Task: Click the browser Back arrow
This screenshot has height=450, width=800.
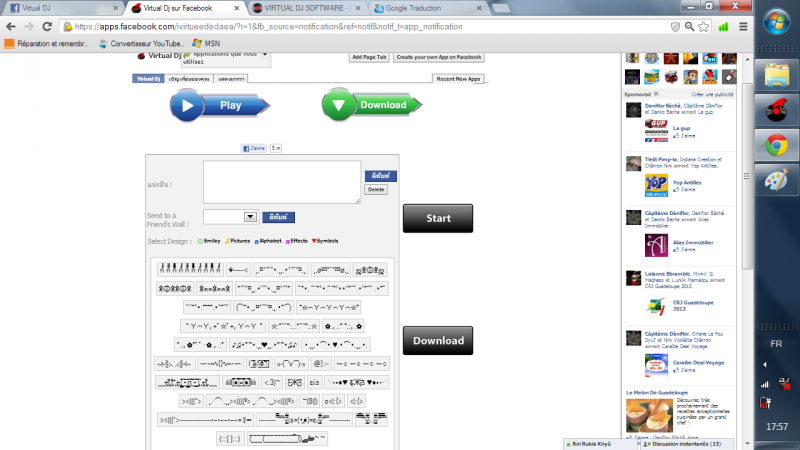Action: [11, 27]
